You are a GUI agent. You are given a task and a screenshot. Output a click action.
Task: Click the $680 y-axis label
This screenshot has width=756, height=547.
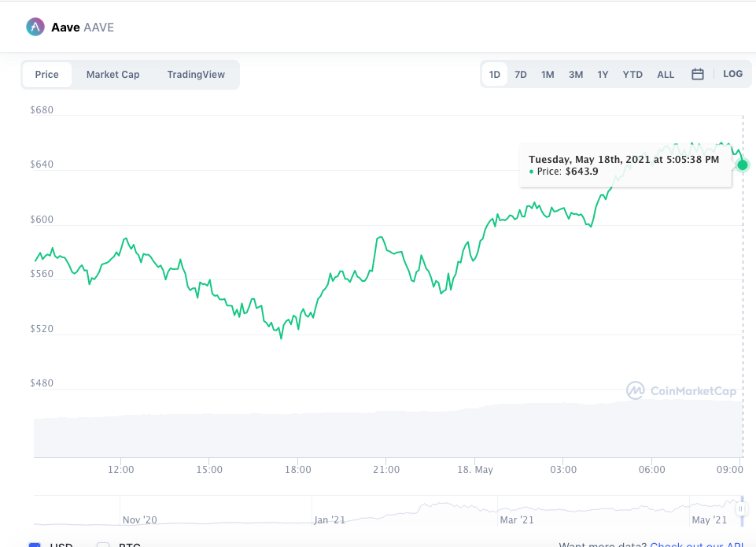pos(42,109)
